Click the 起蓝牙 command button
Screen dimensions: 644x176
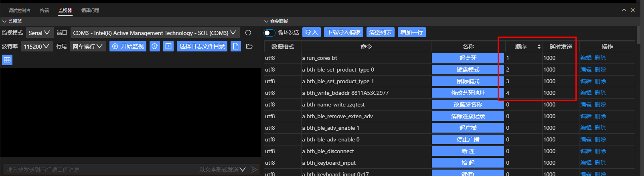[468, 58]
